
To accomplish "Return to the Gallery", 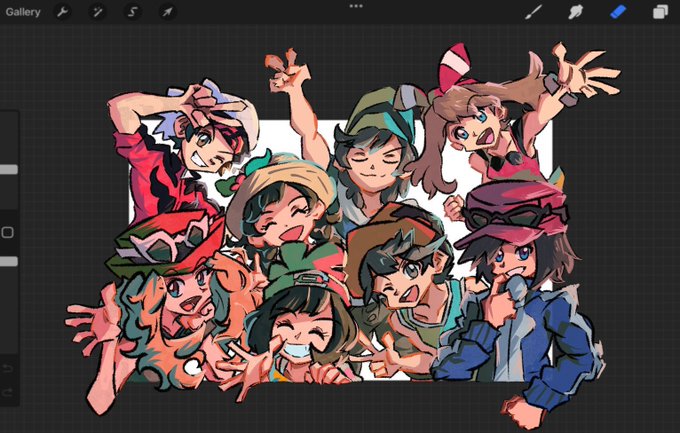I will tap(23, 12).
